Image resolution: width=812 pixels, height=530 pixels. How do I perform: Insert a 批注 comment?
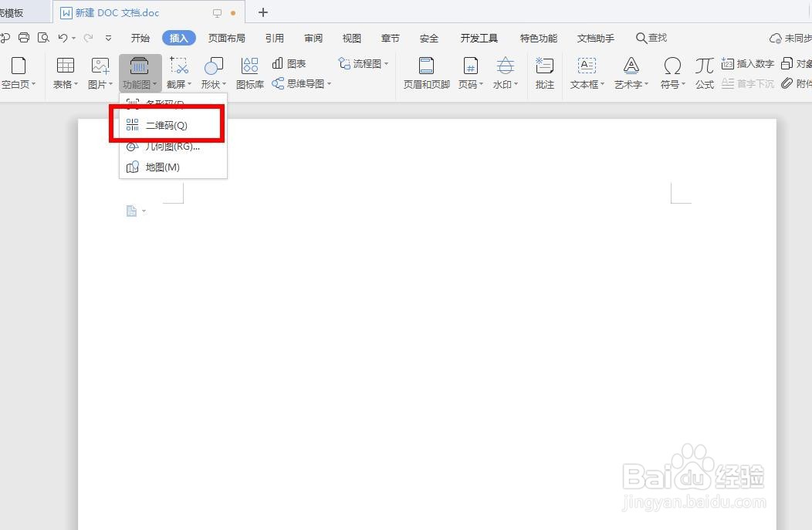pyautogui.click(x=544, y=73)
